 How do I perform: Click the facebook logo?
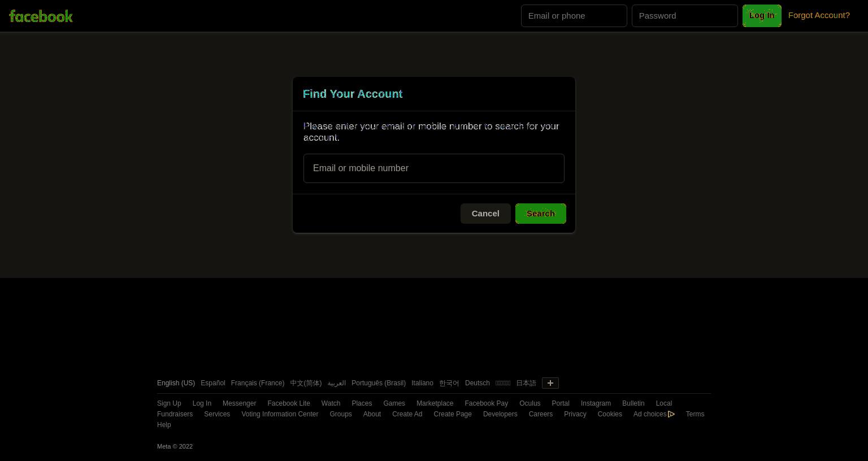(x=41, y=16)
